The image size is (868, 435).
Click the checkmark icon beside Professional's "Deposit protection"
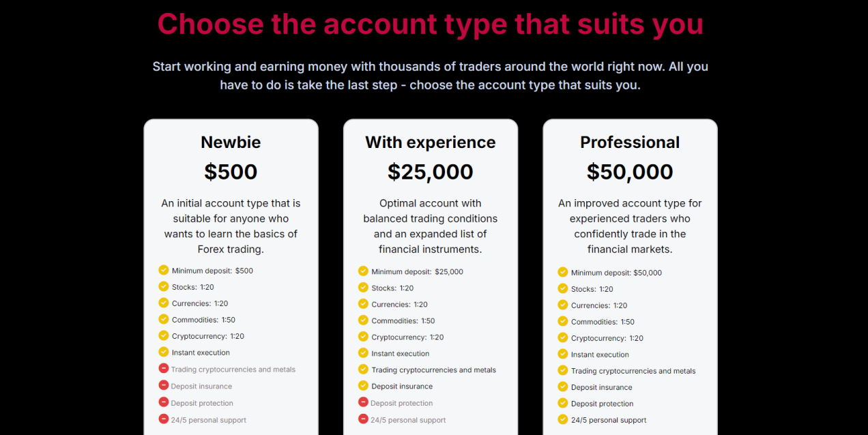pos(562,403)
